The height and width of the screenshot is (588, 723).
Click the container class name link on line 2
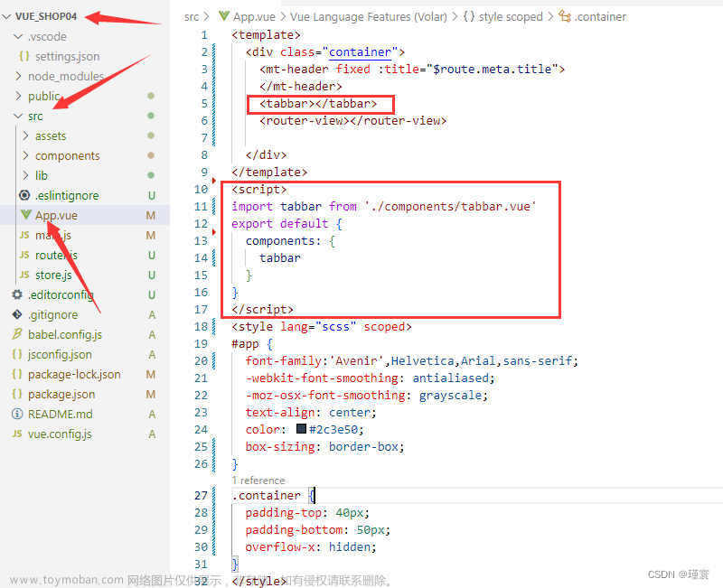[x=360, y=52]
